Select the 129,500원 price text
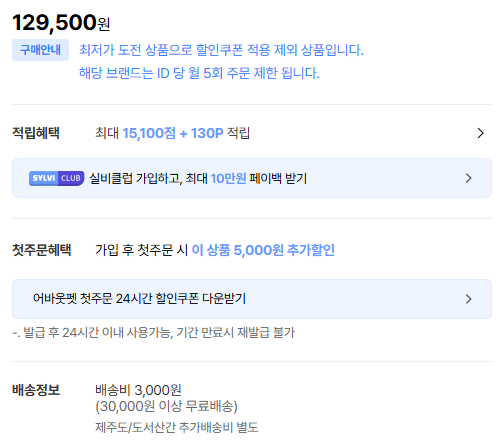Screen dimensions: 502x447 [x=61, y=23]
